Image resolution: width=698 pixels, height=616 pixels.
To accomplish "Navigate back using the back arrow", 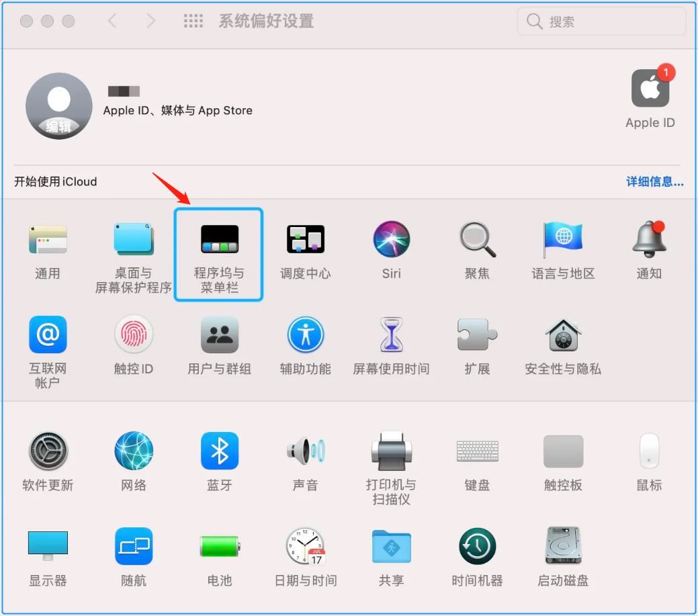I will (x=112, y=20).
